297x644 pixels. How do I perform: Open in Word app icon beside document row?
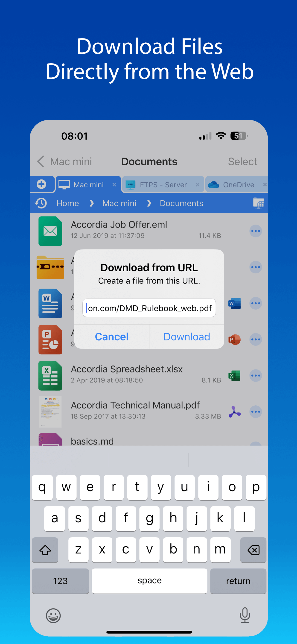click(235, 303)
